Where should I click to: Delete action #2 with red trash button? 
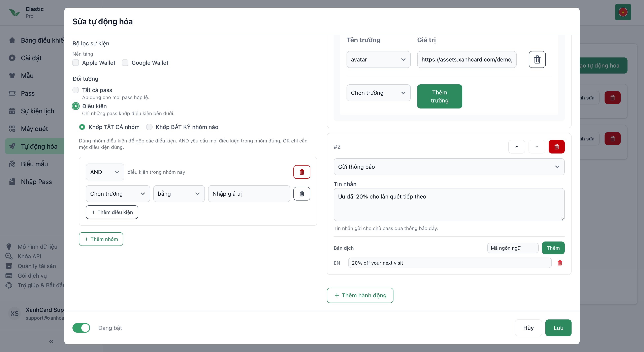pos(556,146)
